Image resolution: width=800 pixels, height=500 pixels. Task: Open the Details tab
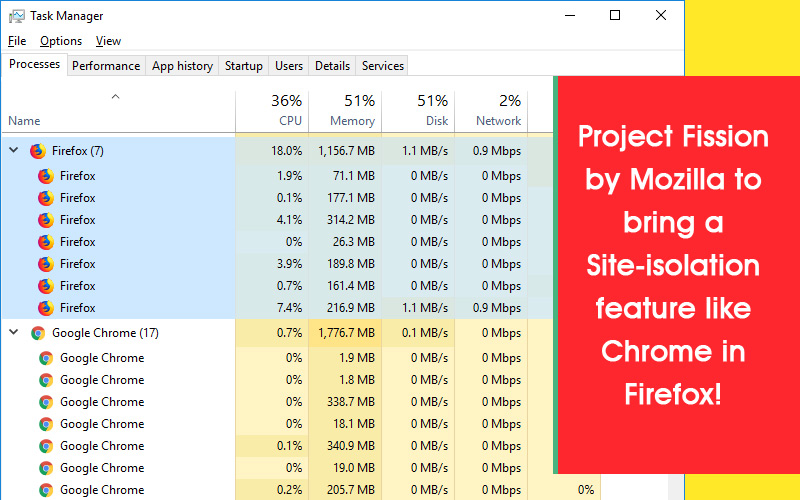click(x=332, y=66)
